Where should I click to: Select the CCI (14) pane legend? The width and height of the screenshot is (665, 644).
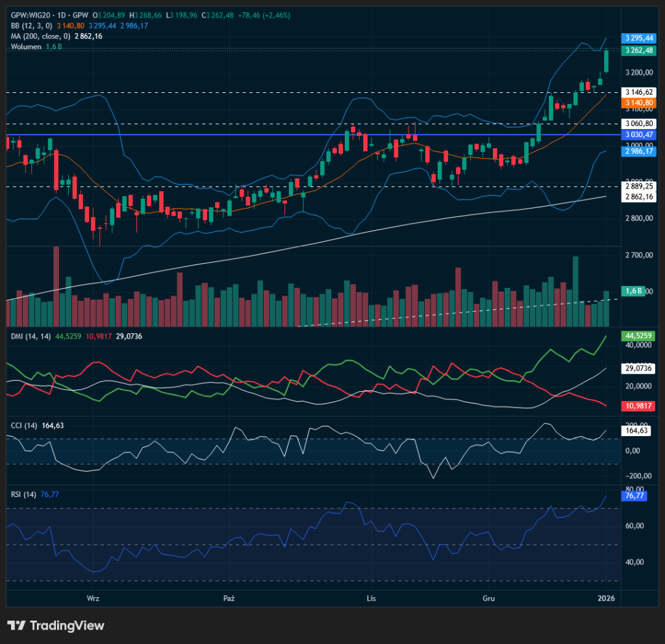(24, 425)
